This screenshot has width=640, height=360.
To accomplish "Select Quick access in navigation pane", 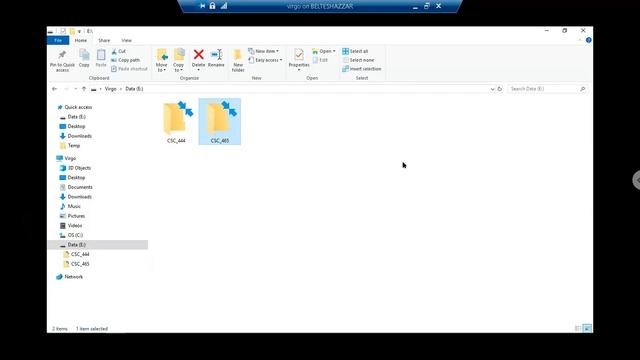I will (78, 107).
